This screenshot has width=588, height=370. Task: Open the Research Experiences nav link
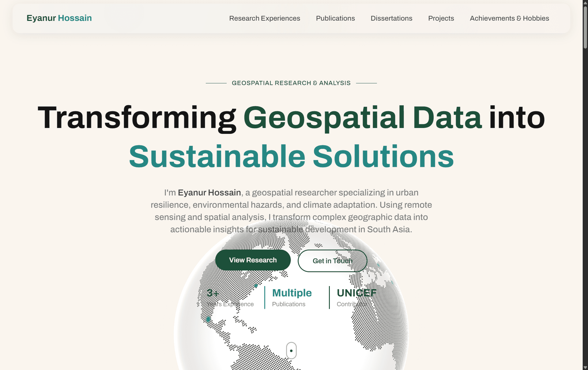265,18
